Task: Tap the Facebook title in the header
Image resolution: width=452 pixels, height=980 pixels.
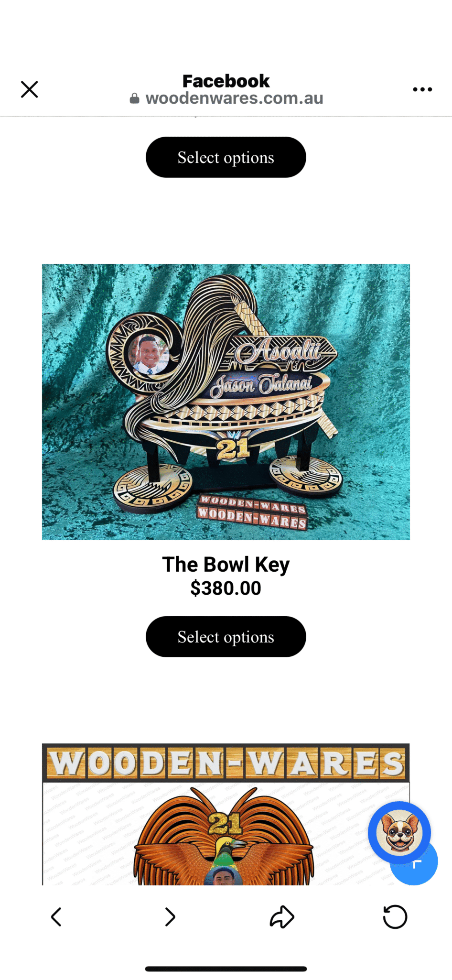Action: 226,81
